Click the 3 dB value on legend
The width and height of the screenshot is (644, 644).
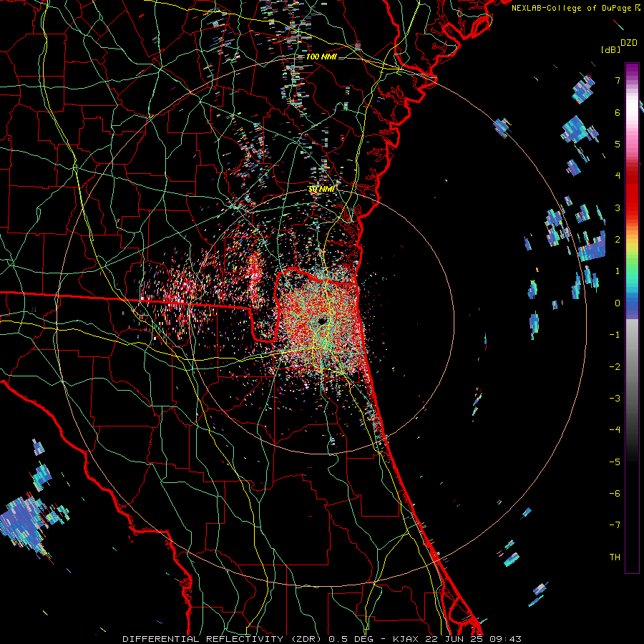(x=618, y=208)
